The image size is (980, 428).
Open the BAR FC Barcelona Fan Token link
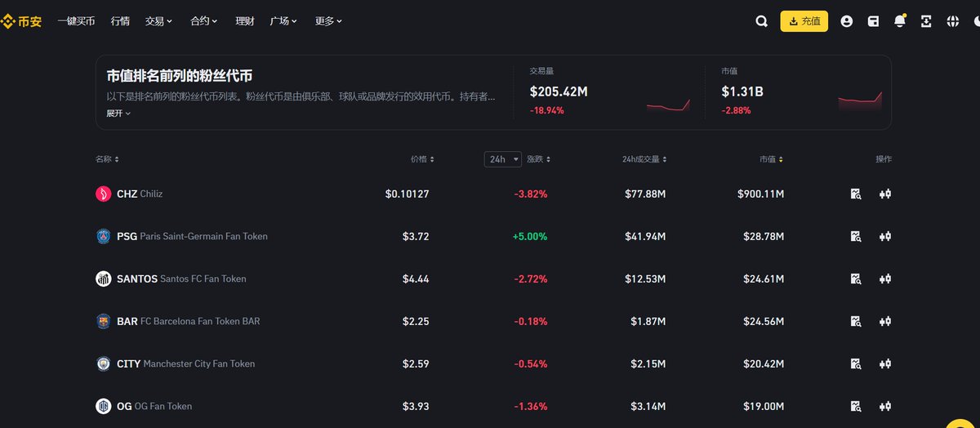coord(189,321)
